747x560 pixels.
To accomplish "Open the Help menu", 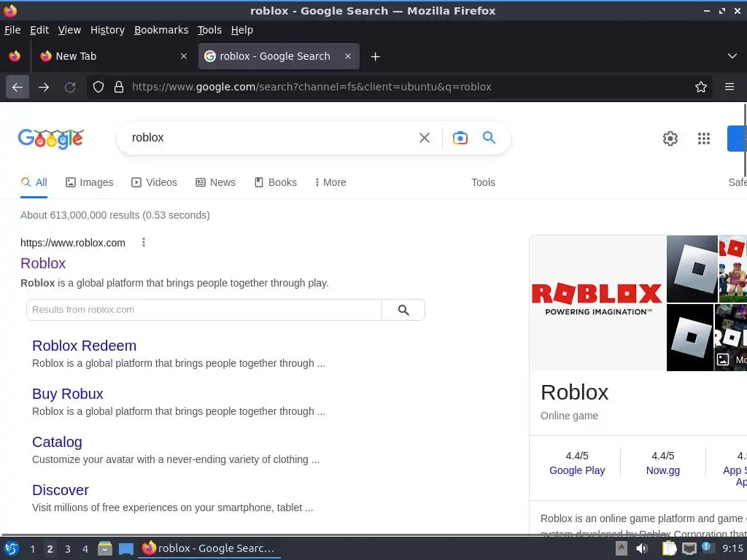I will [x=242, y=30].
